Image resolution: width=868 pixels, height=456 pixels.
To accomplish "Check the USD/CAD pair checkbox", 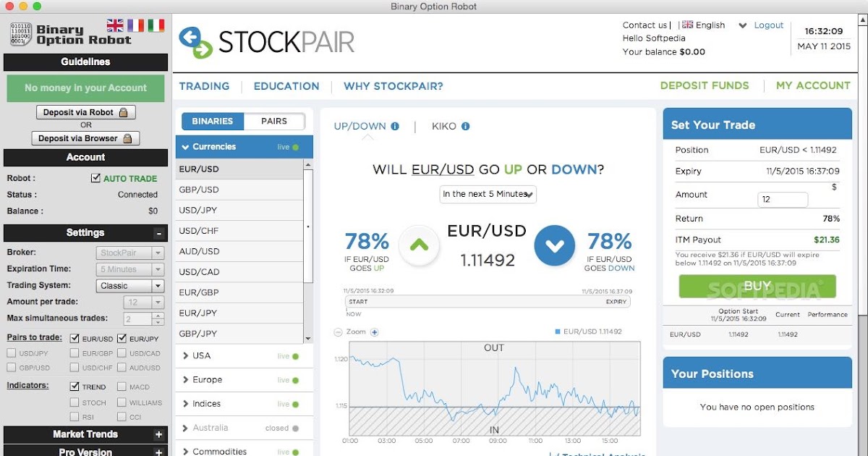I will click(122, 353).
